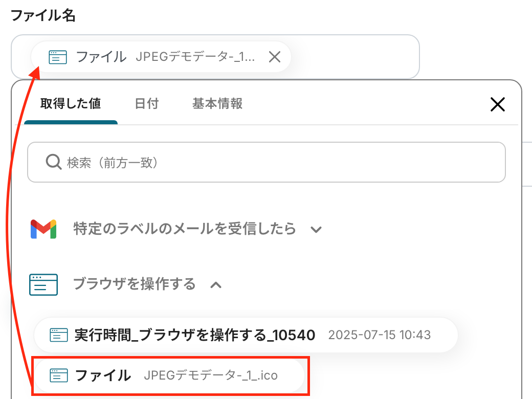Click the icon on the 実行時間 item
Screen dimensions: 532x399
point(59,335)
